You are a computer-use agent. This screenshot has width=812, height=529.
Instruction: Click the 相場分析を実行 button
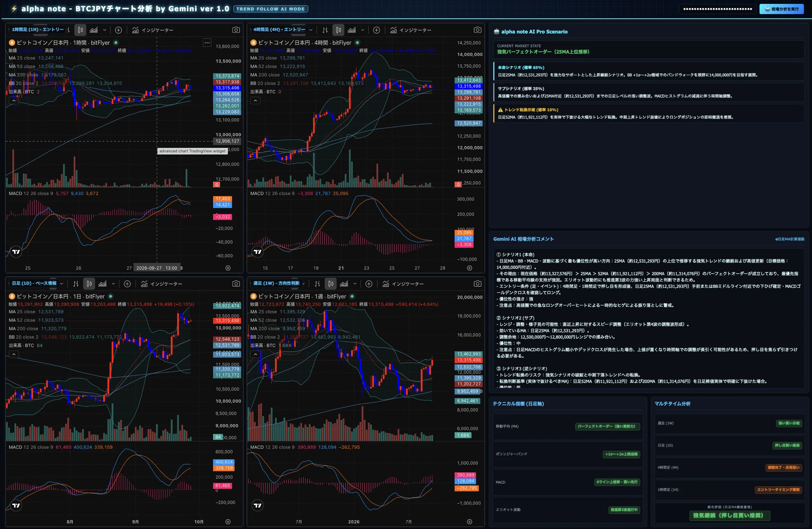(782, 9)
